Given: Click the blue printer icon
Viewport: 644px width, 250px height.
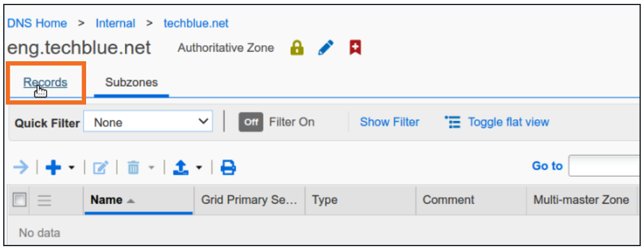Looking at the screenshot, I should pyautogui.click(x=228, y=168).
